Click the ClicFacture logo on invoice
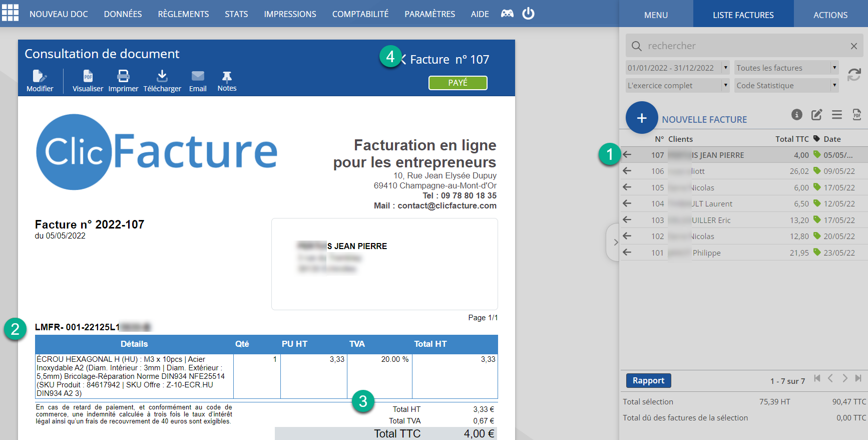Image resolution: width=868 pixels, height=440 pixels. [157, 152]
